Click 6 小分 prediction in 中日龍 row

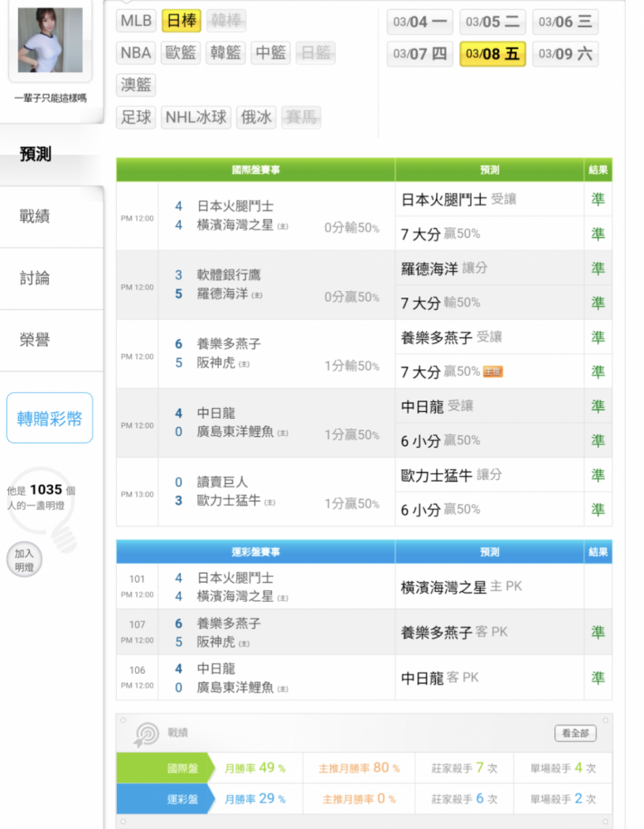440,441
